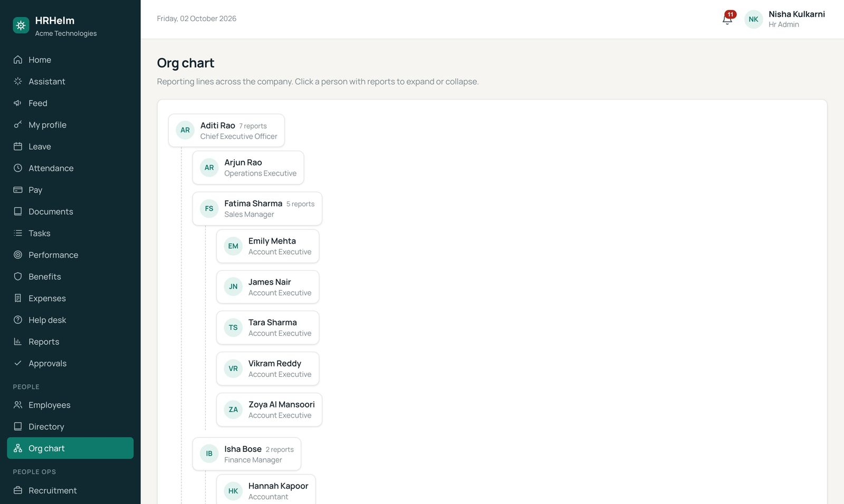Click the Pay card icon
This screenshot has height=504, width=844.
[18, 189]
